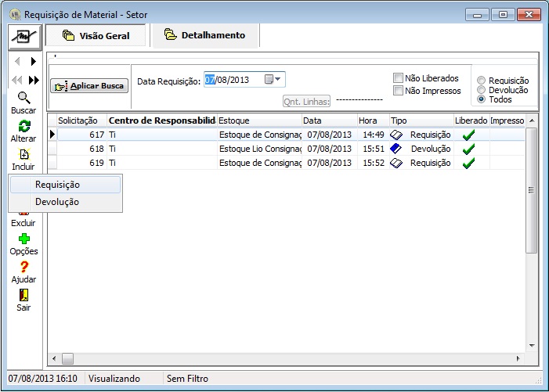Click the Buscar magnifier icon
The width and height of the screenshot is (549, 392).
[x=23, y=98]
